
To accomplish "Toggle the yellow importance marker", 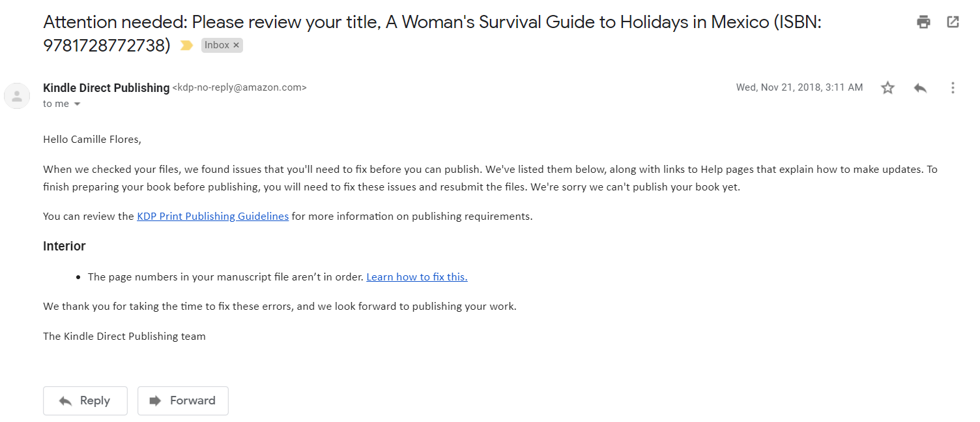I will pos(186,46).
